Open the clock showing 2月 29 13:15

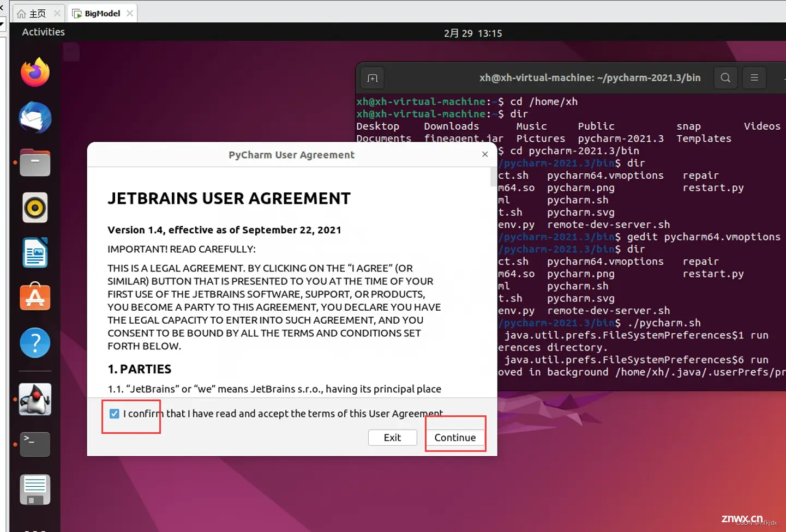coord(473,33)
